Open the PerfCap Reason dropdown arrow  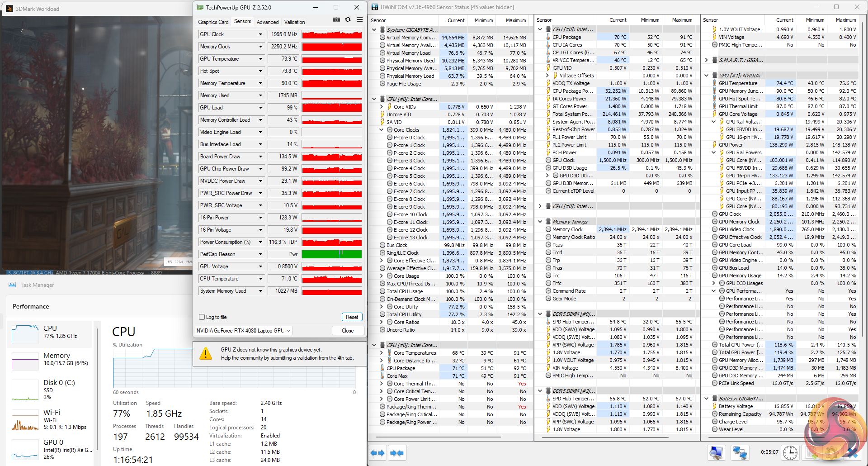point(260,254)
